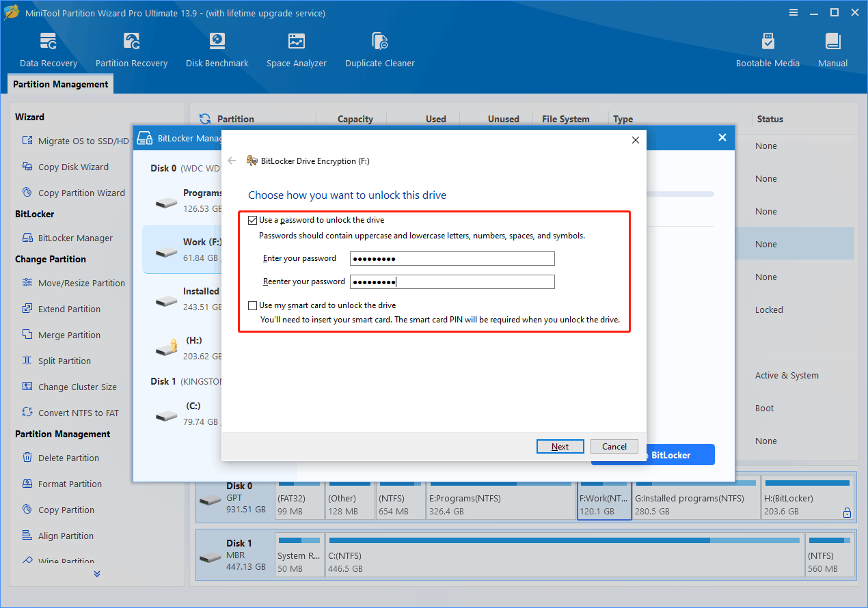Check Use my smart card to unlock
868x608 pixels.
tap(253, 305)
